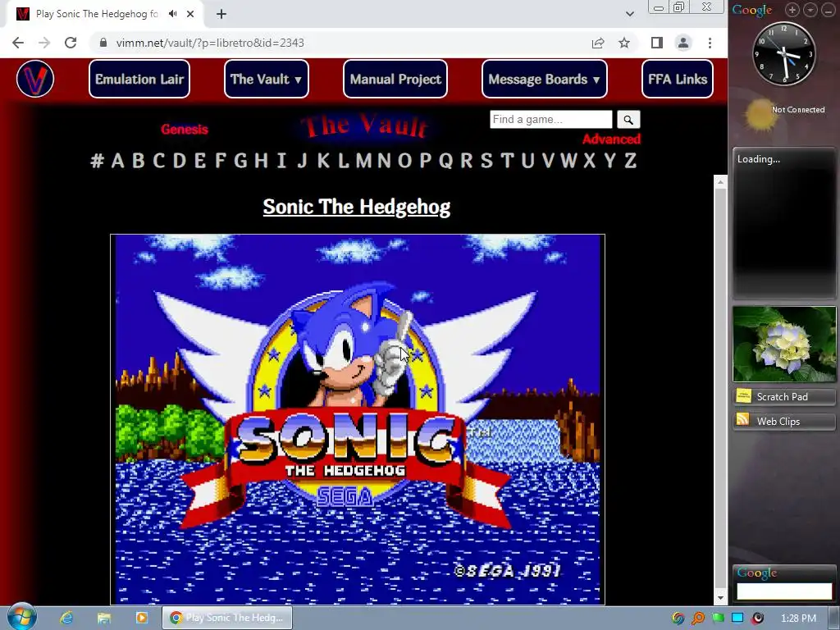Open the Windows Start orb
The image size is (840, 630).
pos(21,616)
